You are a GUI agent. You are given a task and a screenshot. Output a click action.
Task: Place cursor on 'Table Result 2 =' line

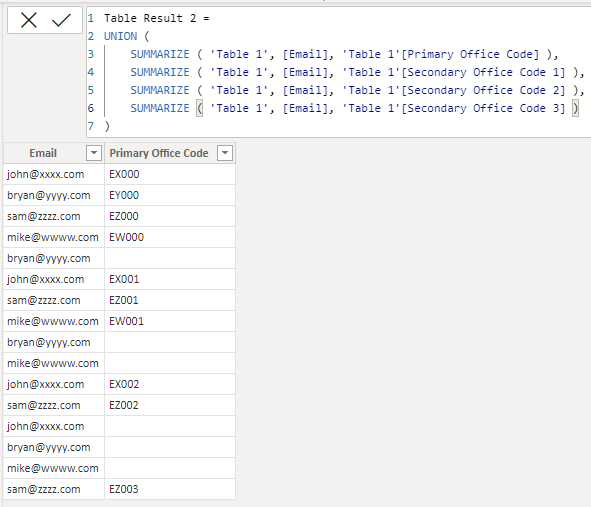[156, 18]
